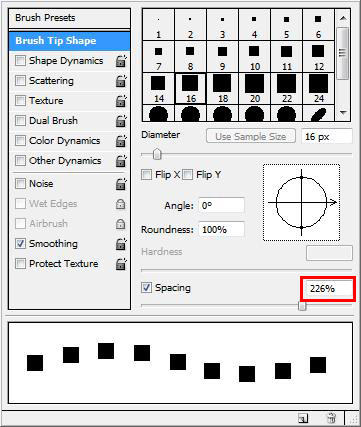Toggle the Texture lock icon
Screen dimensions: 361x427
(121, 101)
